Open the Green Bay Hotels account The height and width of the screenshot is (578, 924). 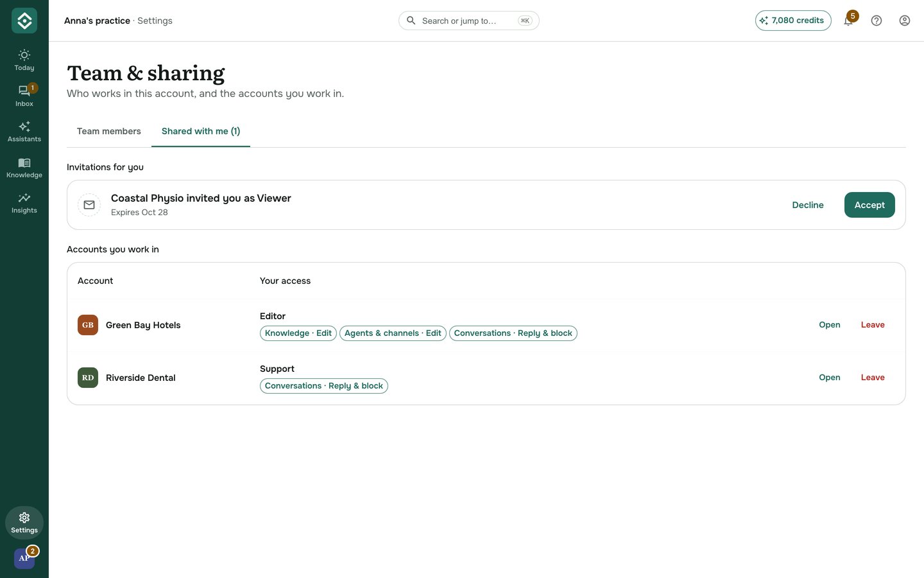pyautogui.click(x=830, y=325)
